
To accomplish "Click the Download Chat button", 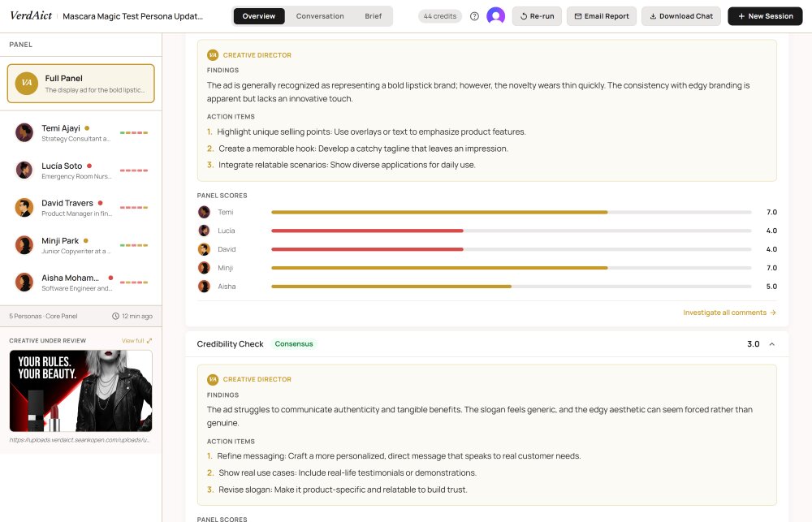I will tap(681, 16).
